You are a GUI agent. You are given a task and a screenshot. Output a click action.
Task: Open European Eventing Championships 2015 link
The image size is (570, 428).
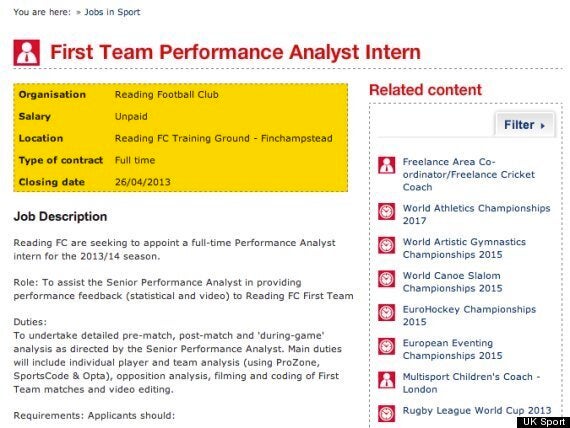click(x=452, y=349)
